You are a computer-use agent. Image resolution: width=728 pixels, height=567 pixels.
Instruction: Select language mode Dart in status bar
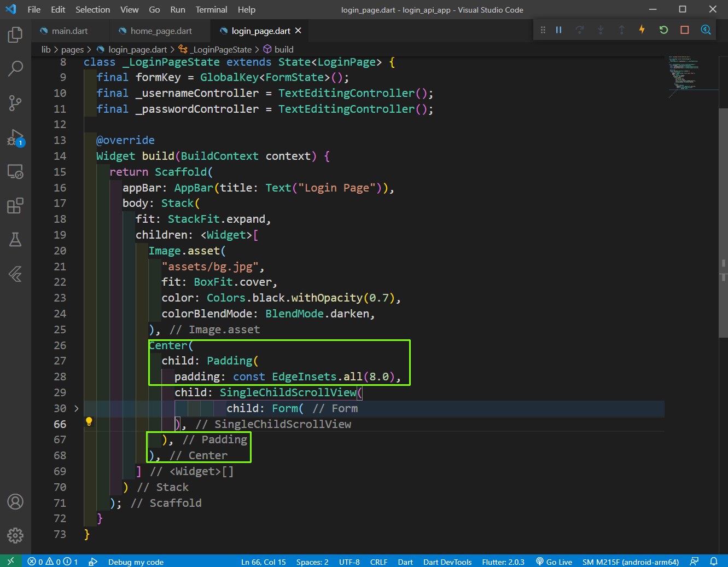click(405, 562)
